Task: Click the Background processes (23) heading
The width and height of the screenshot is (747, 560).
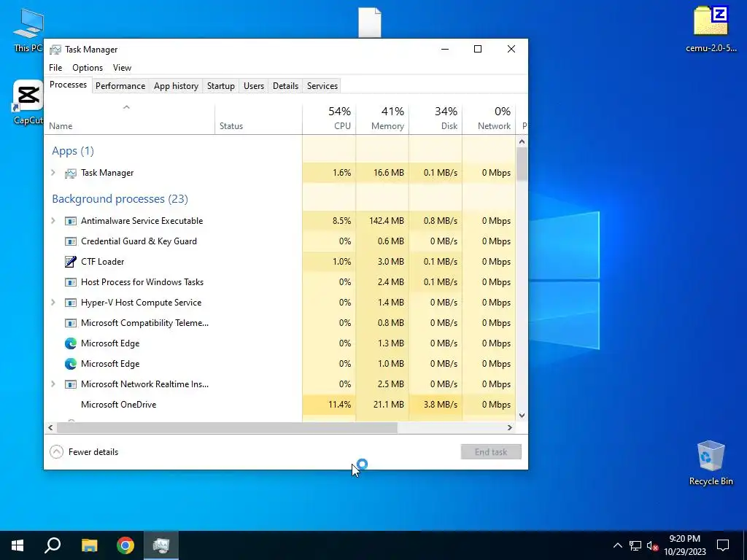Action: pyautogui.click(x=120, y=199)
